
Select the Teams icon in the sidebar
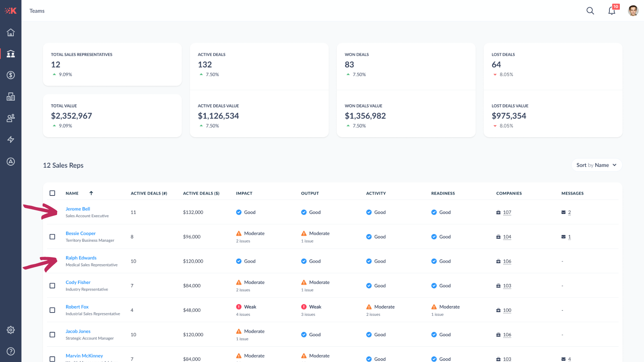pos(10,53)
